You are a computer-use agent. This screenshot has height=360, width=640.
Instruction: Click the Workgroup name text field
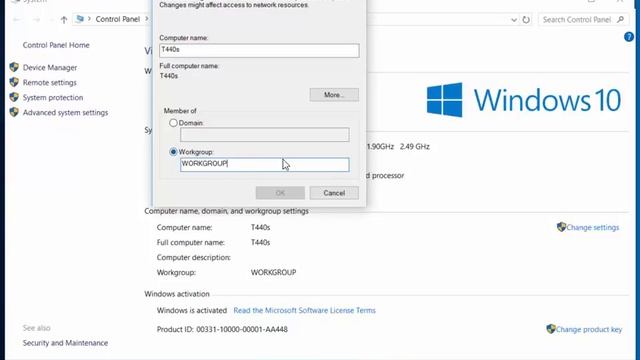[264, 164]
